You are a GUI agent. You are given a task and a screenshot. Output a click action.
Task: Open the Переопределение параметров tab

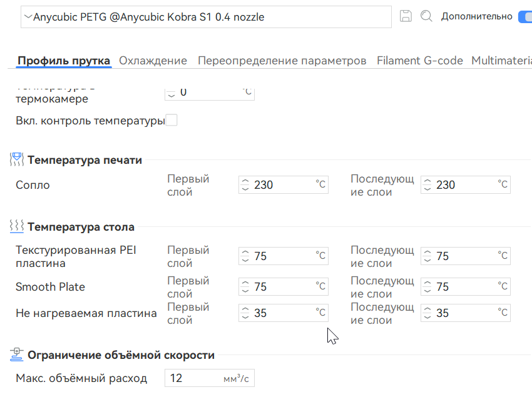pyautogui.click(x=282, y=61)
